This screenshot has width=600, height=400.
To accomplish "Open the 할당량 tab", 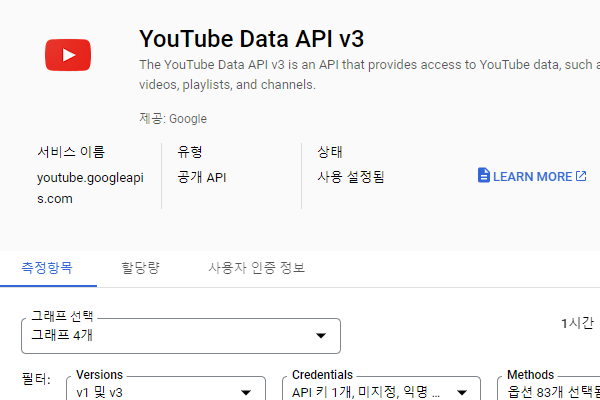I will click(140, 268).
